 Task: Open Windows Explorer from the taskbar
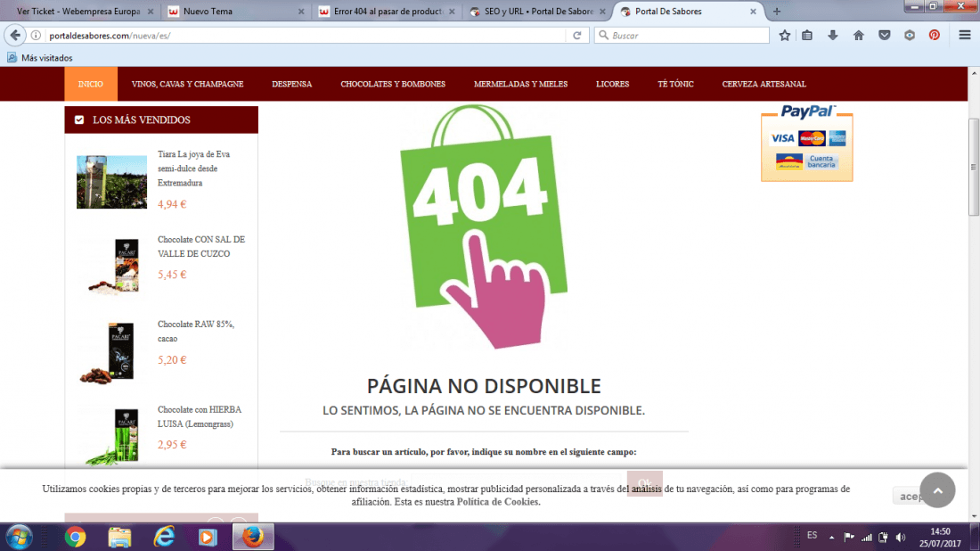(119, 538)
